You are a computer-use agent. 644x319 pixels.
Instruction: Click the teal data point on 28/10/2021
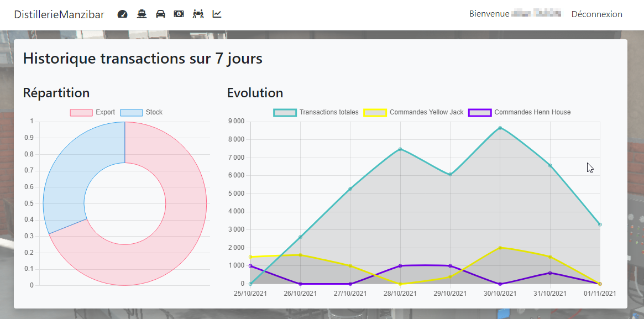point(400,149)
